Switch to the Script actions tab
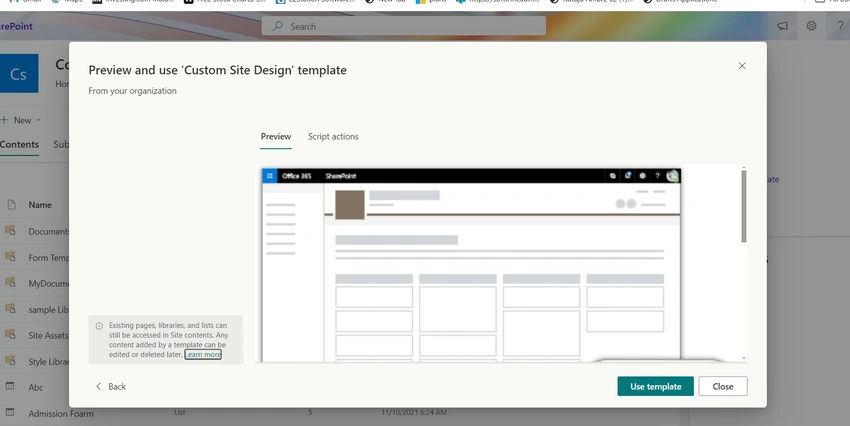This screenshot has height=426, width=850. (x=333, y=137)
